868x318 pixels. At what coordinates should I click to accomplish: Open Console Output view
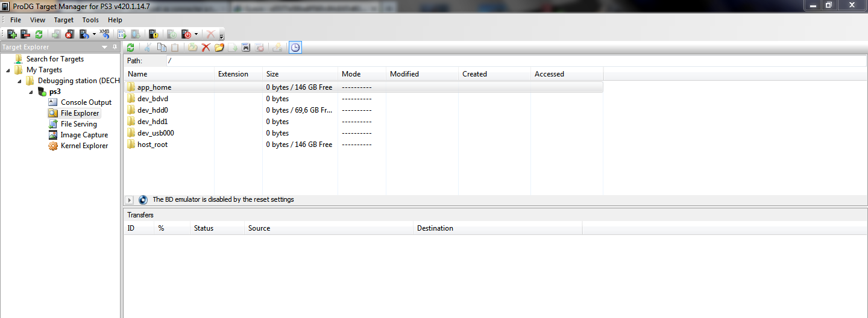point(86,102)
